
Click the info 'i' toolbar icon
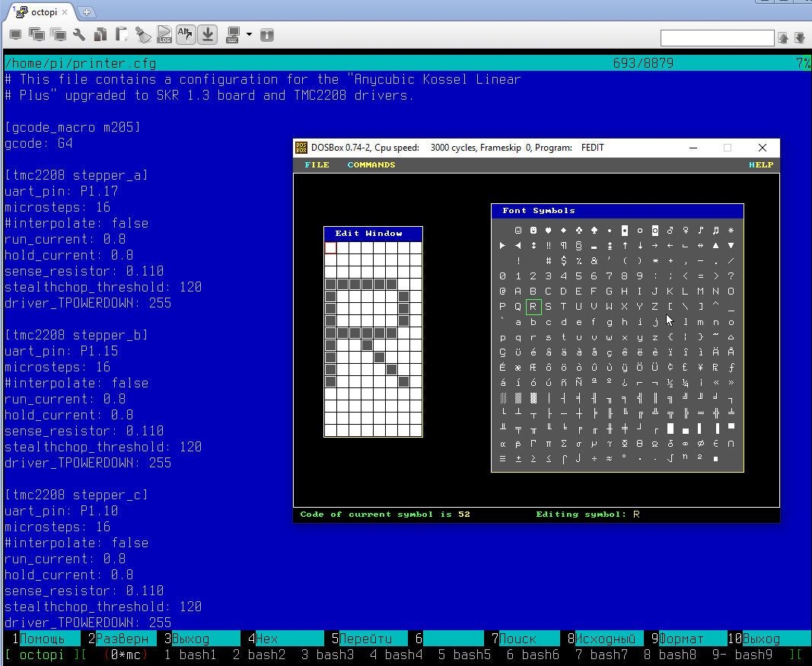[266, 35]
